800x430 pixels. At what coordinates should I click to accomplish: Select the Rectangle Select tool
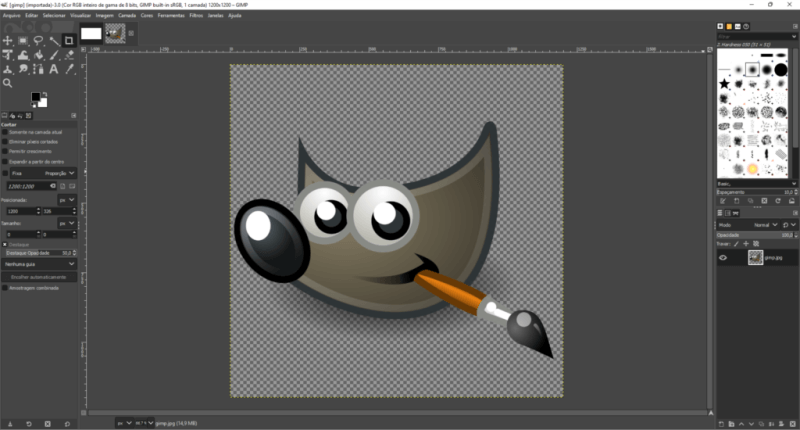23,41
